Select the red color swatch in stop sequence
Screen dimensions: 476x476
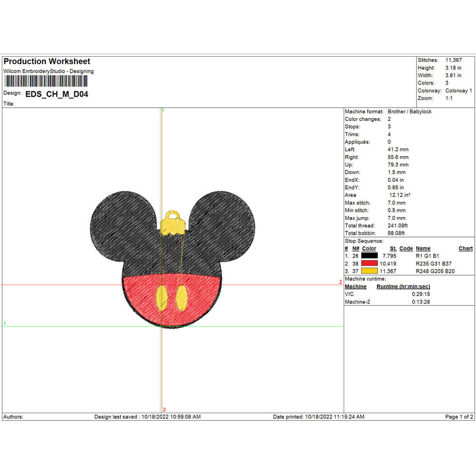coord(369,263)
